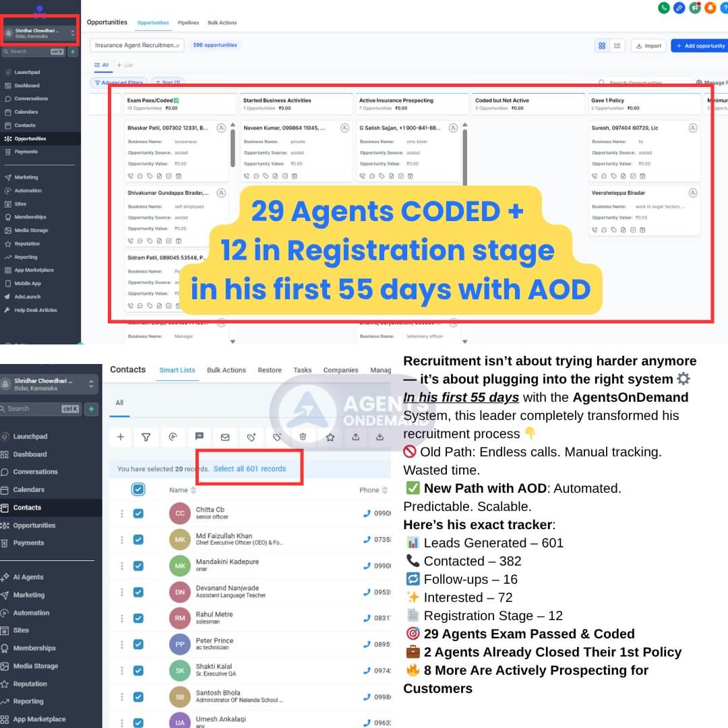Open the filter icon in Contacts toolbar
Viewport: 728px width, 728px height.
(146, 437)
